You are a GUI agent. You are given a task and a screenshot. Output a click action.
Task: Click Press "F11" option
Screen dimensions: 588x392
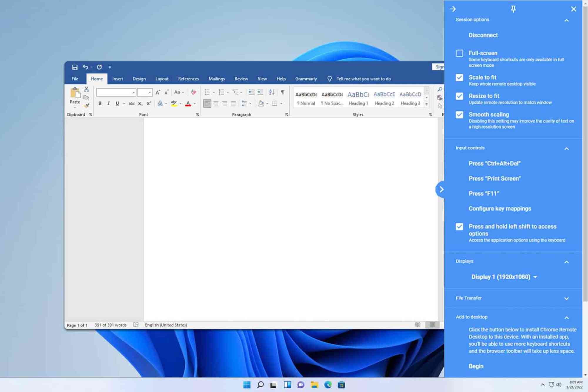484,194
